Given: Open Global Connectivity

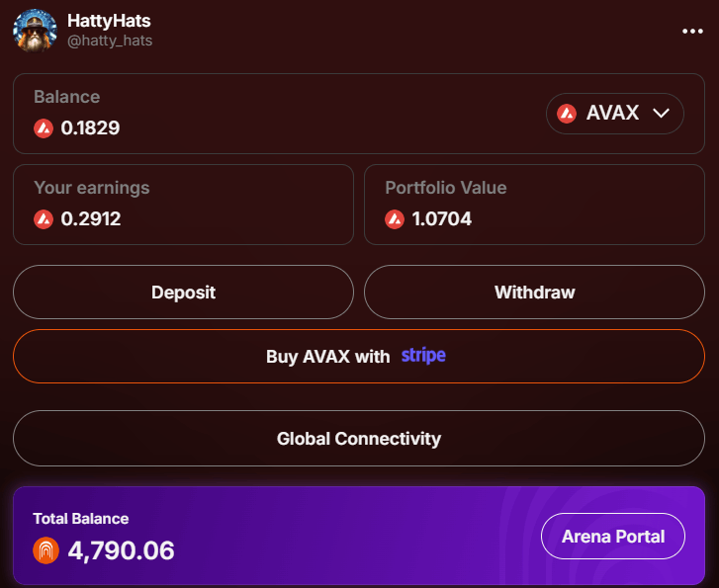Looking at the screenshot, I should [359, 438].
